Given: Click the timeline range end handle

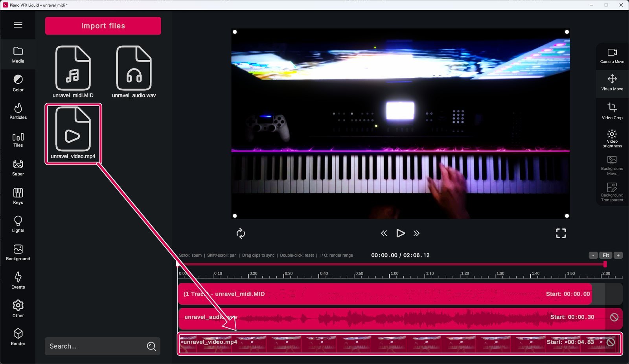Looking at the screenshot, I should click(605, 264).
